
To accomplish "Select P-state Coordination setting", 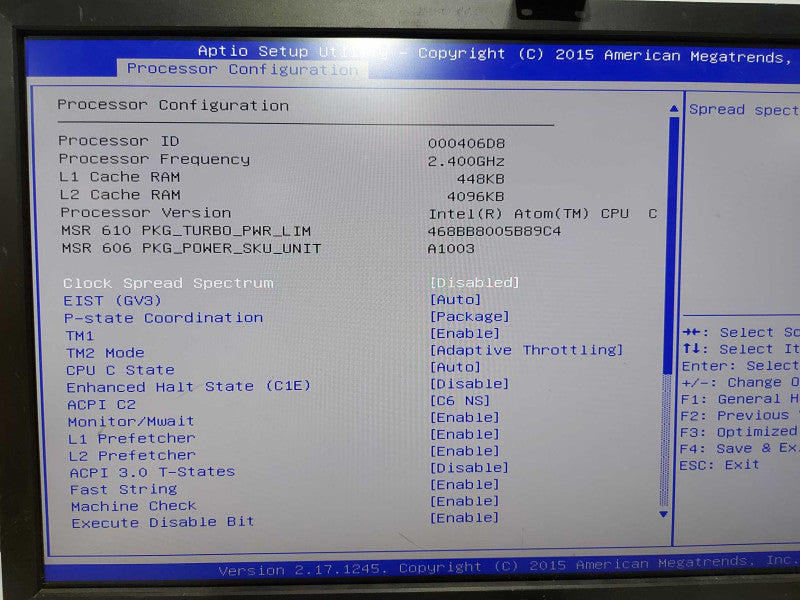I will (x=164, y=318).
